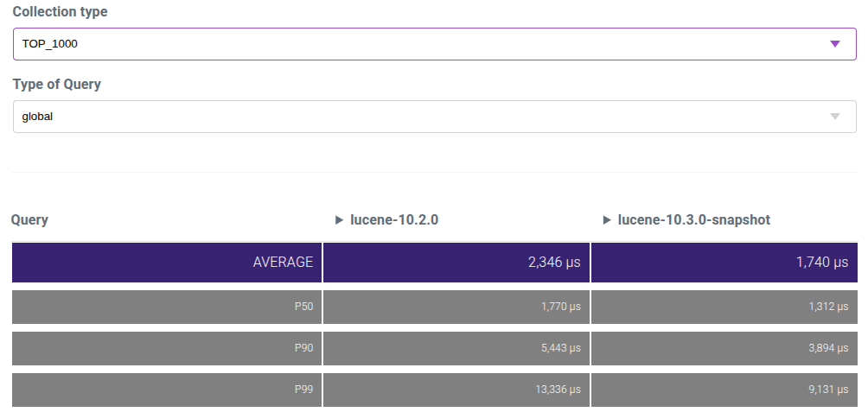Click the 3,894 µs P90 cell
The image size is (868, 412).
click(724, 348)
